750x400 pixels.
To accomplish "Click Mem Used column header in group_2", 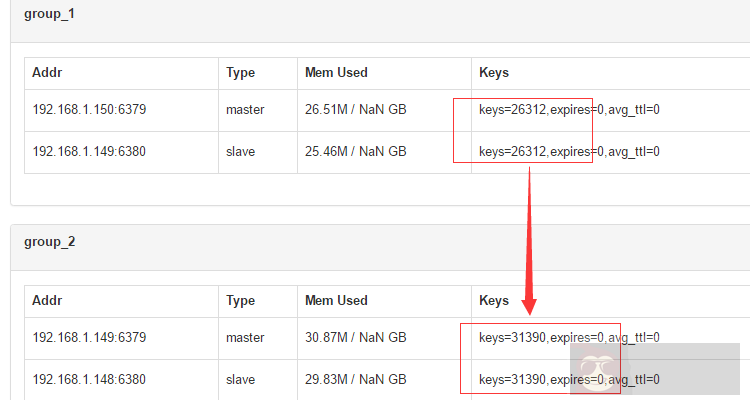I will 336,301.
